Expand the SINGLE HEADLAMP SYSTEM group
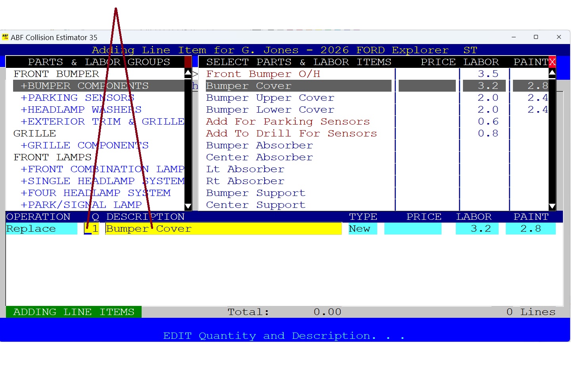Image resolution: width=572 pixels, height=392 pixels. pos(102,181)
